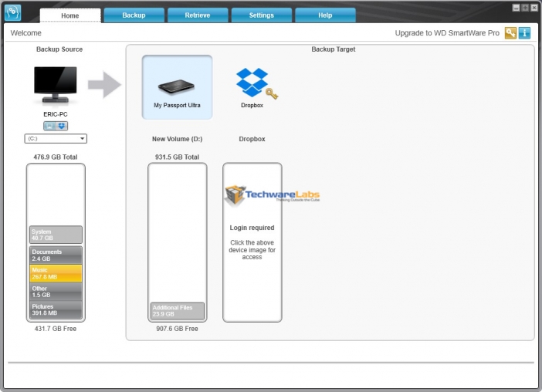Open the Help tab
This screenshot has width=542, height=392.
pyautogui.click(x=325, y=15)
